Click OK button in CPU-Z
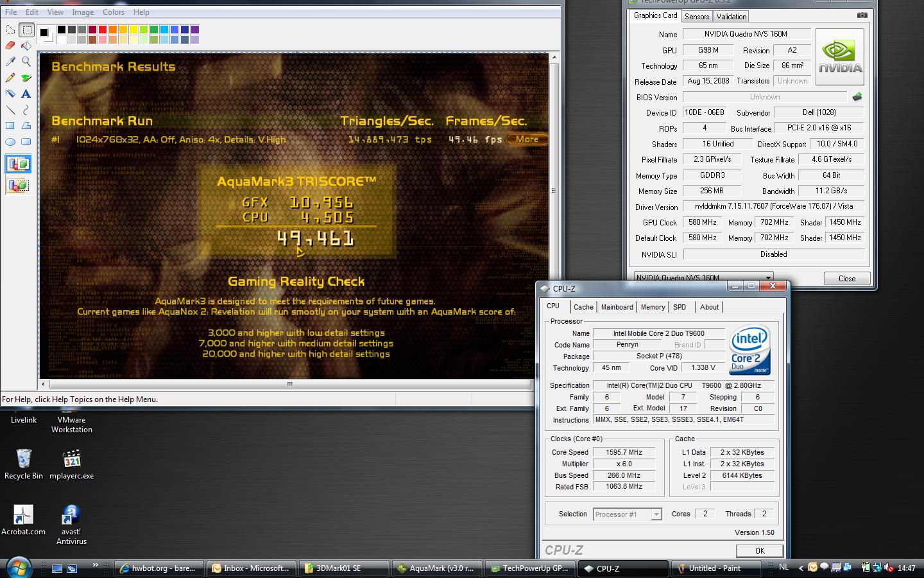Screen dimensions: 924x578 tap(760, 550)
